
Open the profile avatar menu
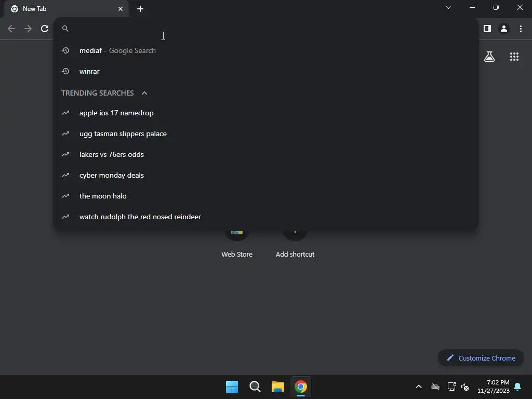point(504,29)
